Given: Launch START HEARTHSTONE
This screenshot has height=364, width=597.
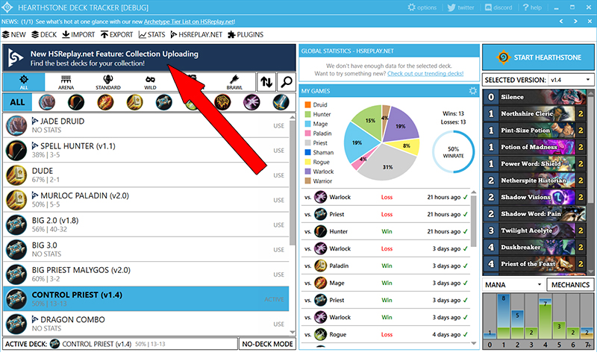Looking at the screenshot, I should [x=538, y=57].
